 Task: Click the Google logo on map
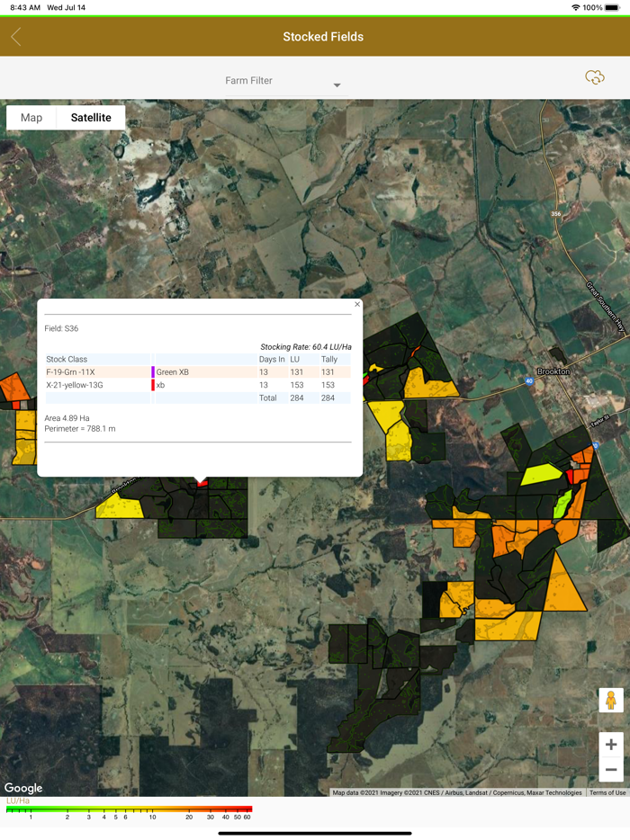[23, 788]
